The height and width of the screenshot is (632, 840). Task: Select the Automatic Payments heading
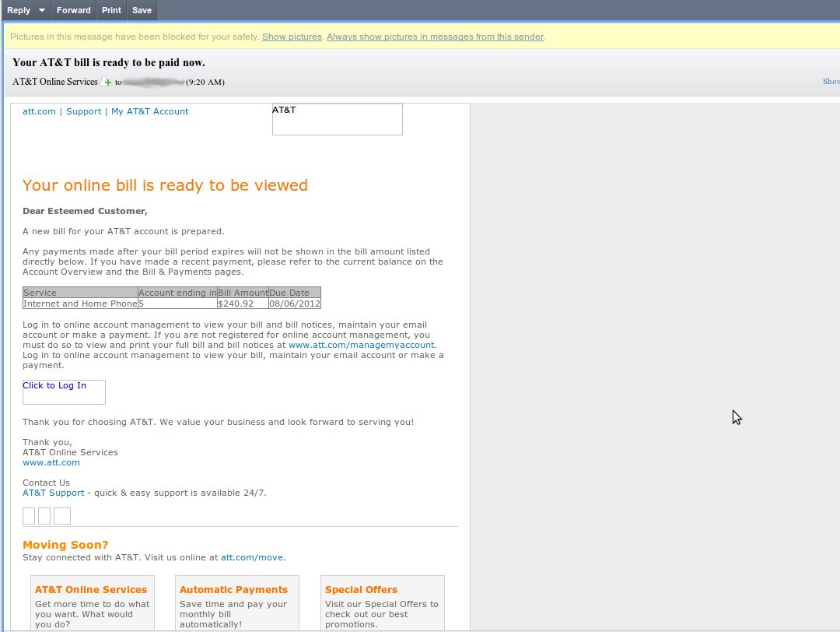tap(233, 590)
